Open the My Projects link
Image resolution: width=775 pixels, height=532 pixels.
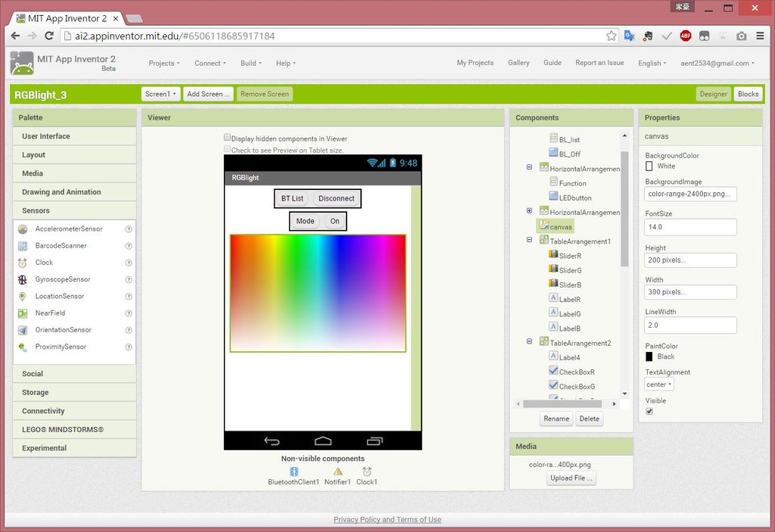coord(475,63)
